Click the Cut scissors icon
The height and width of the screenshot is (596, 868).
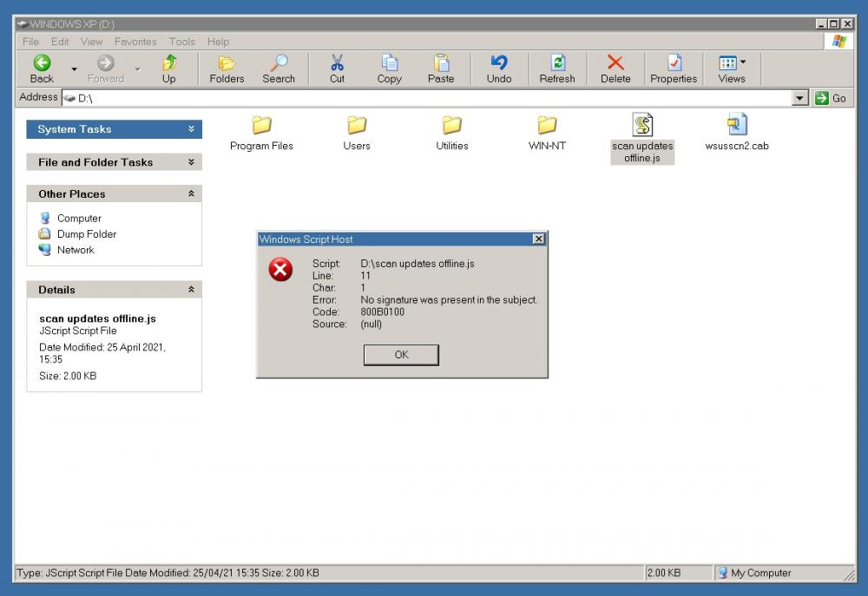pos(337,63)
